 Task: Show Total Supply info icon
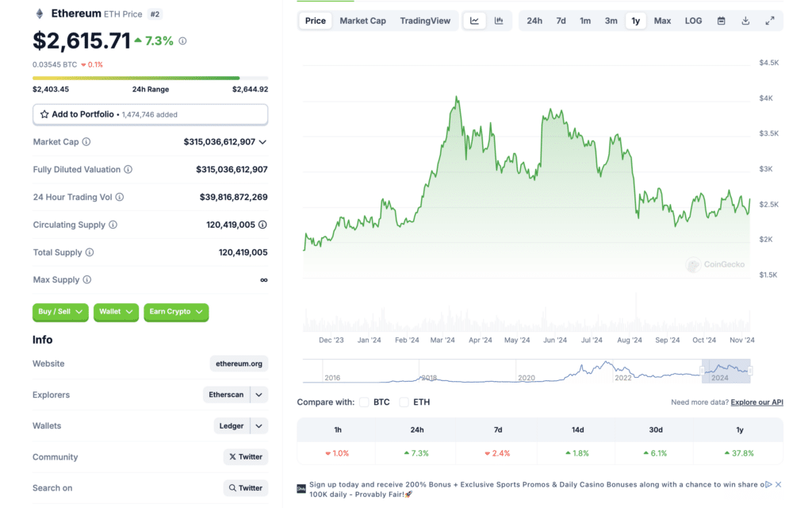[90, 252]
